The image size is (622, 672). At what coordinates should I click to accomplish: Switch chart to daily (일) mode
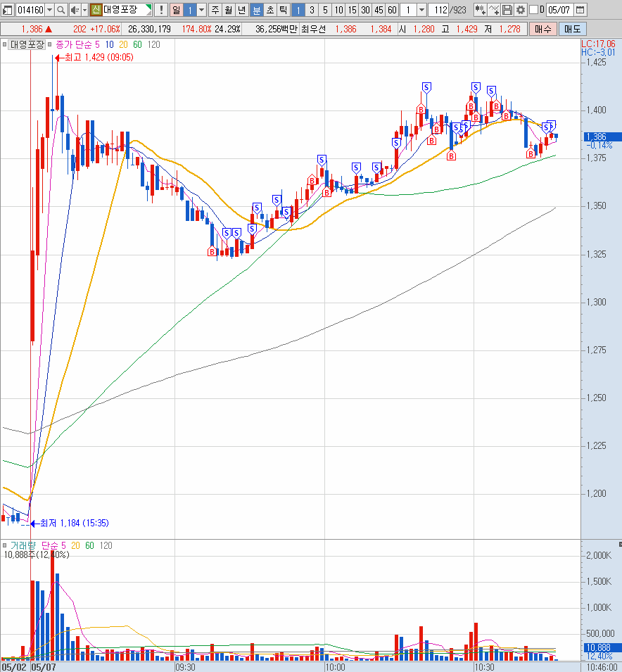coord(176,10)
